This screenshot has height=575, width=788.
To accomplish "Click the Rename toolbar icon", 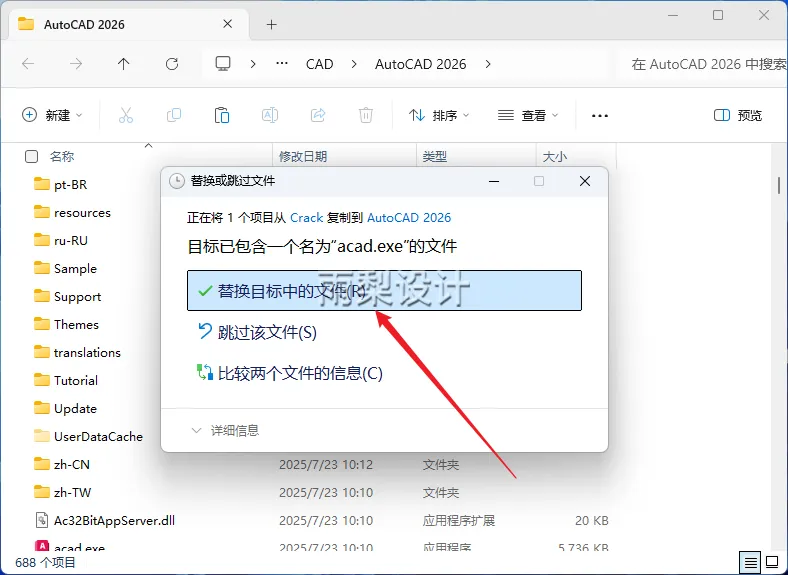I will pyautogui.click(x=270, y=116).
